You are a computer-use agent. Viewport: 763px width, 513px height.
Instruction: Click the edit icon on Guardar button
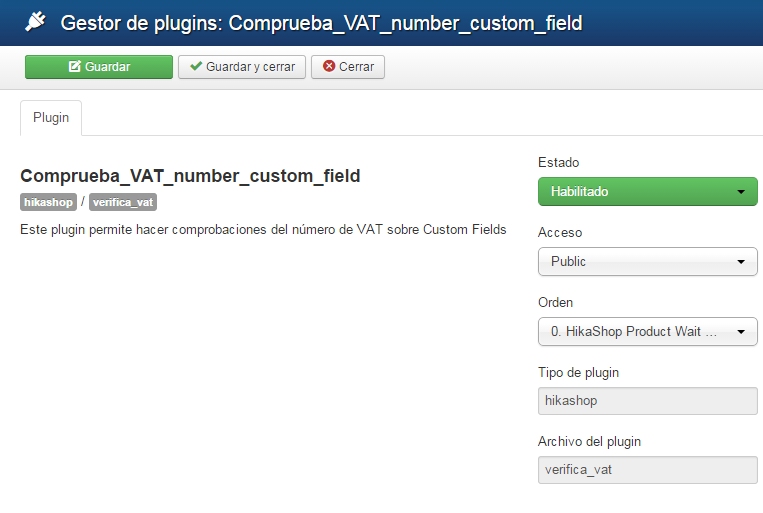coord(74,67)
